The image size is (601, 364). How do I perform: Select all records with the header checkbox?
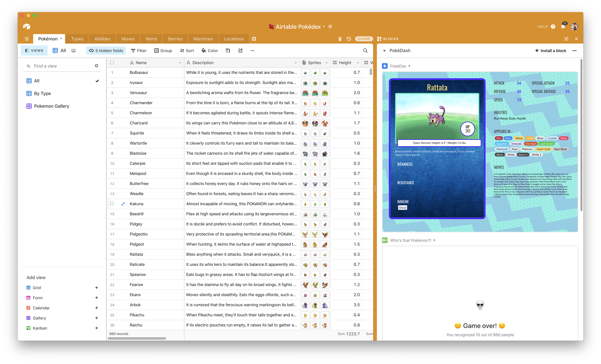tap(112, 63)
